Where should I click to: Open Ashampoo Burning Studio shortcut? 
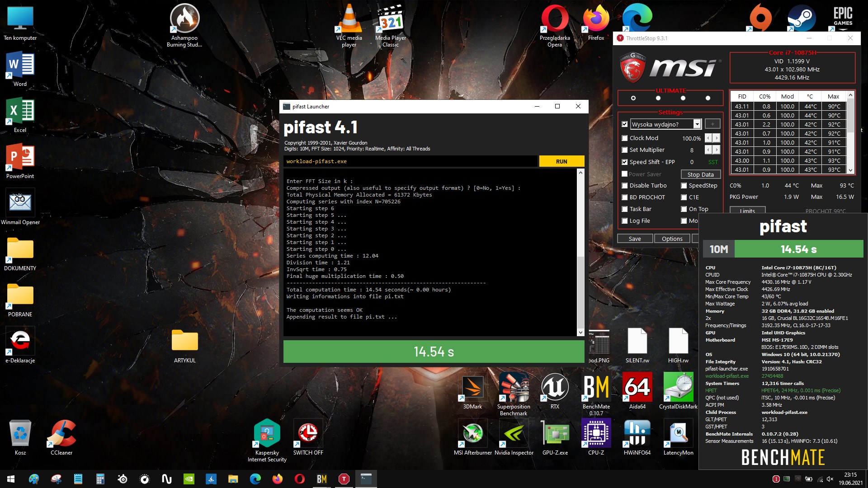pos(184,25)
